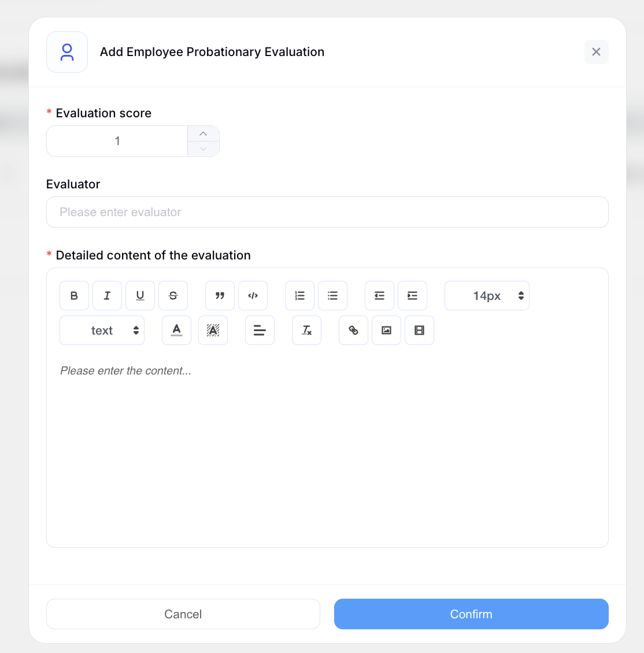Create a bulleted list

pos(332,295)
